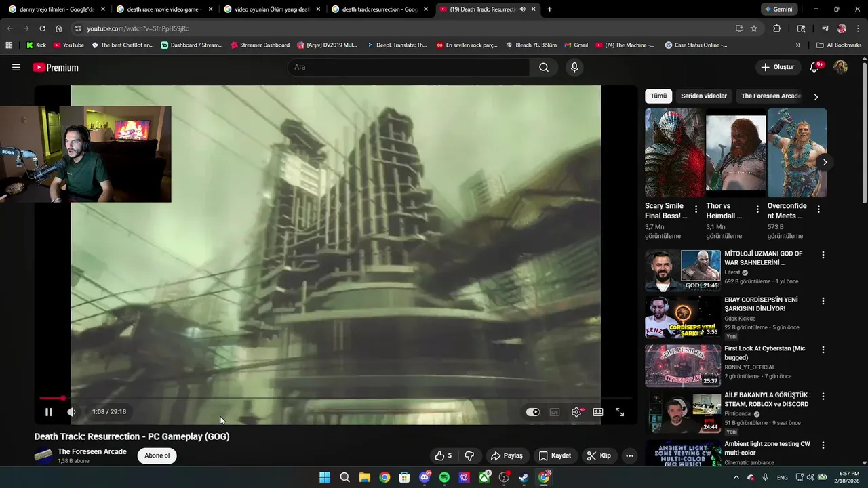Viewport: 868px width, 488px height.
Task: Open the Gmail bookmark
Action: click(575, 45)
